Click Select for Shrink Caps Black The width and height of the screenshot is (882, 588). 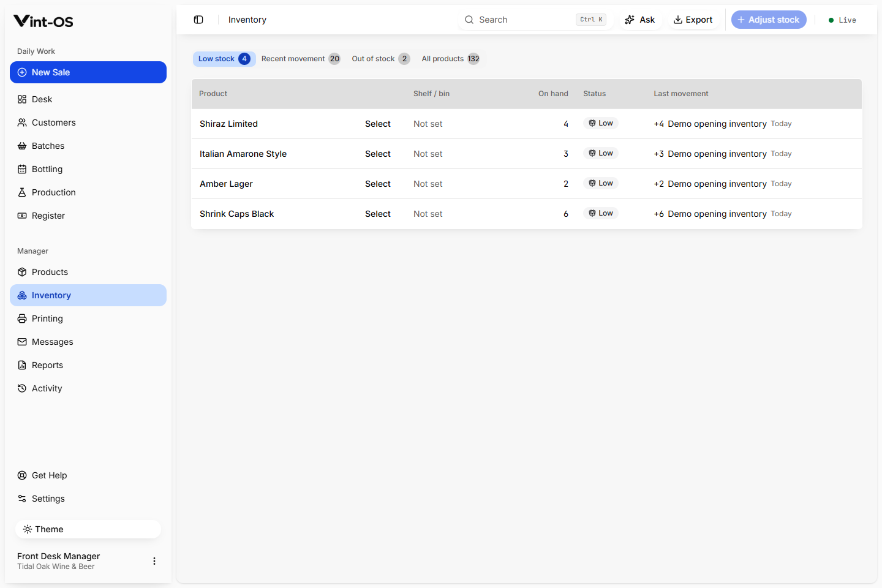coord(378,214)
